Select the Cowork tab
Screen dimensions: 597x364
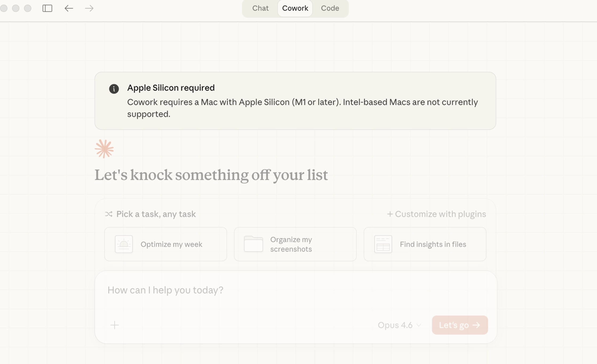(x=295, y=8)
